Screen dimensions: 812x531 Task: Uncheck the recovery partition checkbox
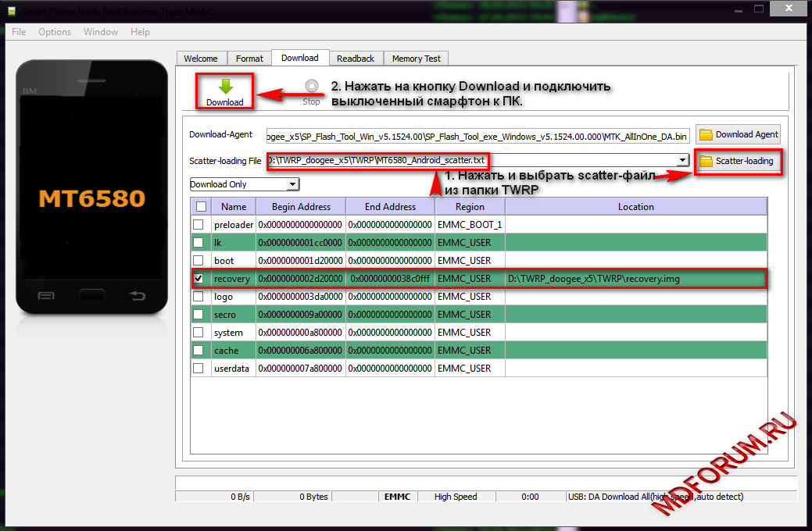[x=199, y=278]
